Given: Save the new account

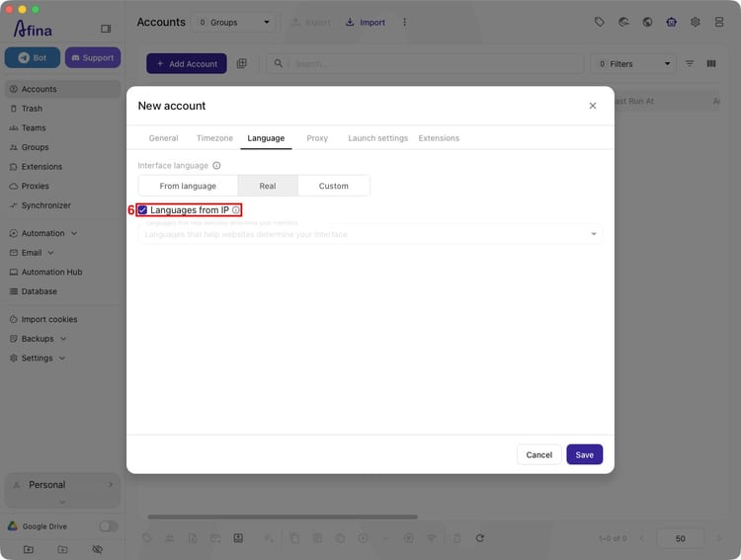Looking at the screenshot, I should pos(585,454).
